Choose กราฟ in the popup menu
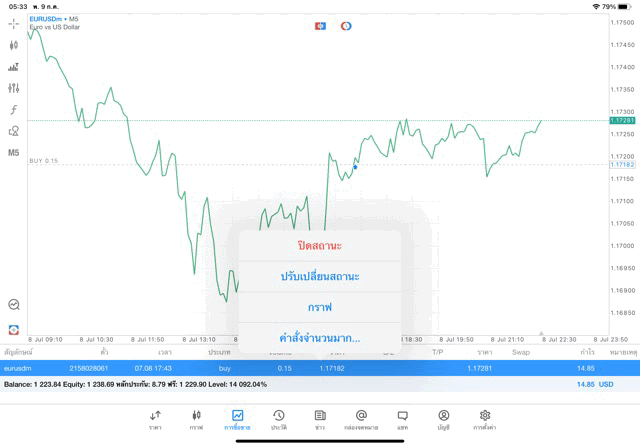Viewport: 640px width, 447px height. pyautogui.click(x=320, y=306)
